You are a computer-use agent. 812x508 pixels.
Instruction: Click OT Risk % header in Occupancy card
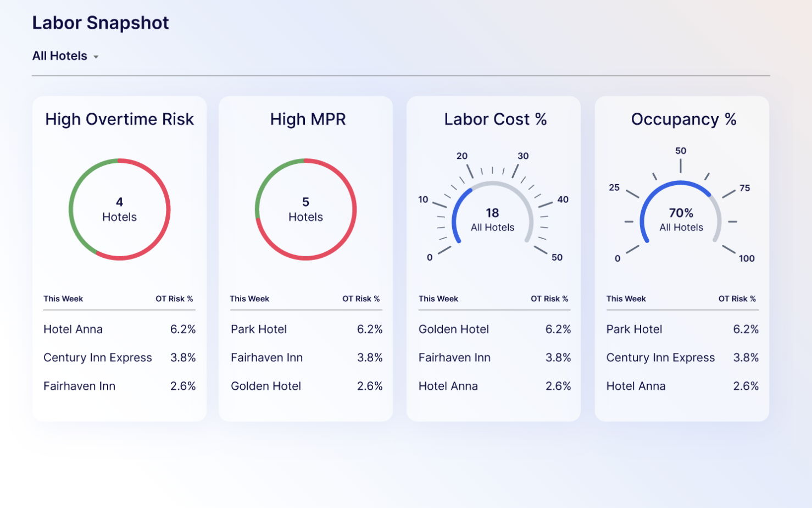coord(737,299)
